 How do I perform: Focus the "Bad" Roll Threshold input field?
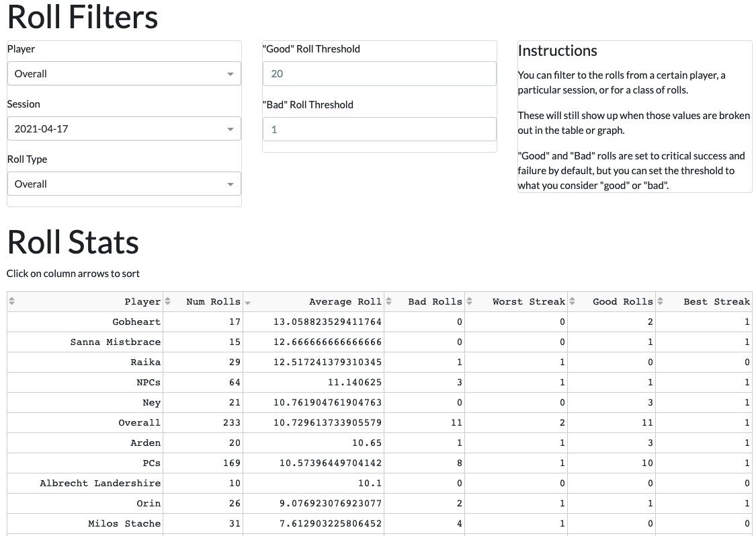click(x=379, y=130)
